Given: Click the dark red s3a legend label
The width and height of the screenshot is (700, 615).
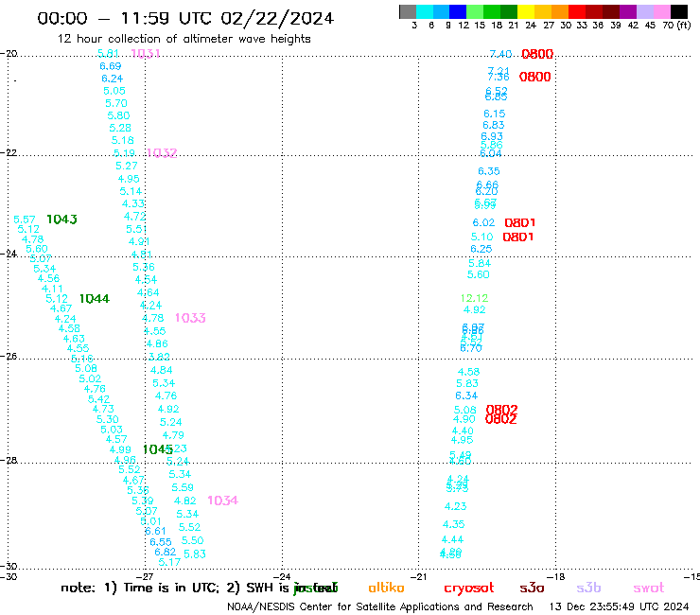Looking at the screenshot, I should (x=532, y=589).
